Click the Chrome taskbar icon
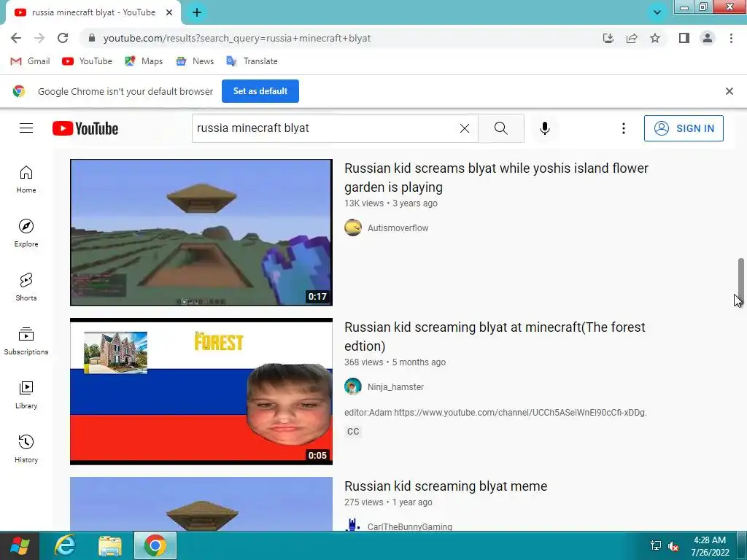Screen dimensions: 747x560 [x=155, y=545]
